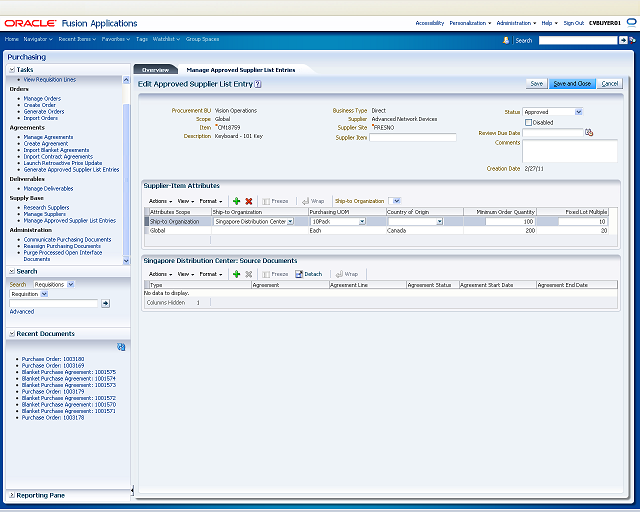
Task: Collapse the left pane splitter arrow
Action: click(132, 490)
